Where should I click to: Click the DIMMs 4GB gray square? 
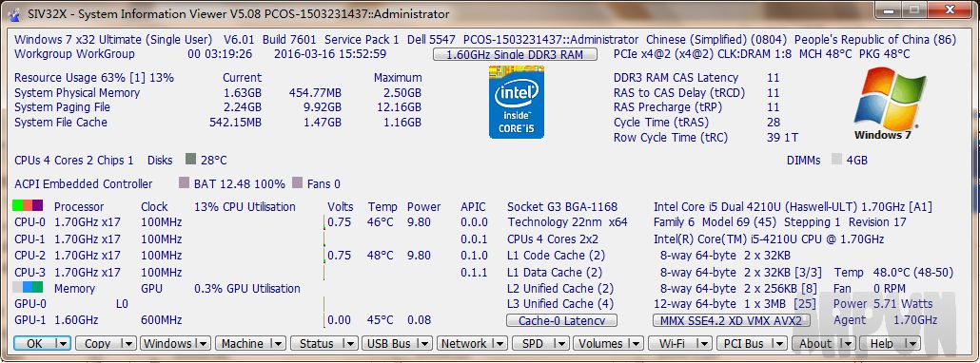click(x=837, y=159)
